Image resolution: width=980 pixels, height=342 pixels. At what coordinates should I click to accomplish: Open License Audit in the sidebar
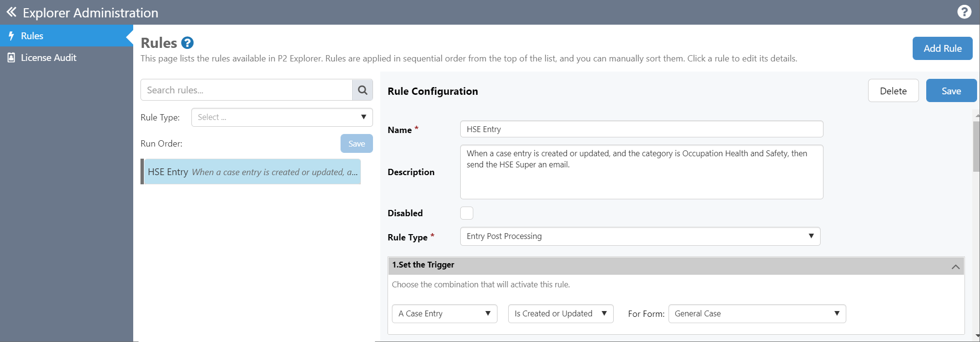pyautogui.click(x=48, y=58)
